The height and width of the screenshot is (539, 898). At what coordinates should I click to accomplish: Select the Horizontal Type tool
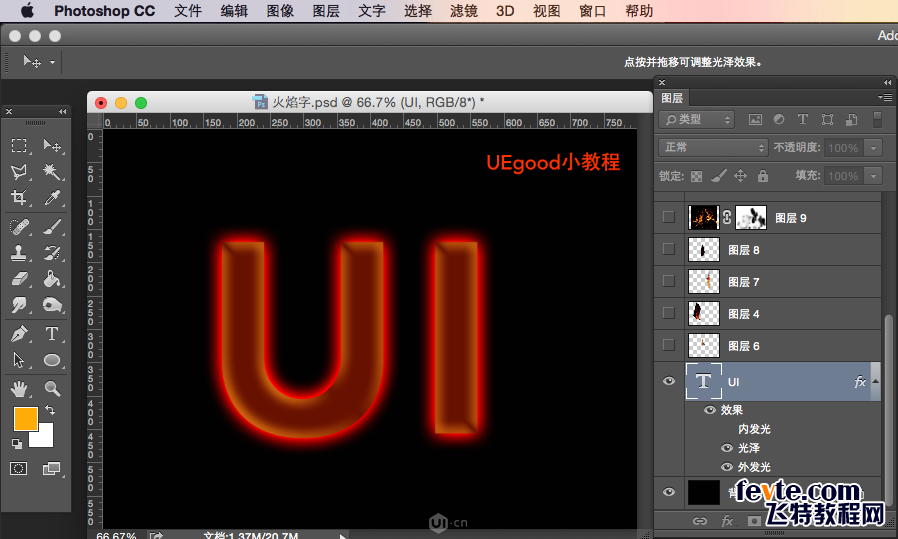pyautogui.click(x=52, y=333)
